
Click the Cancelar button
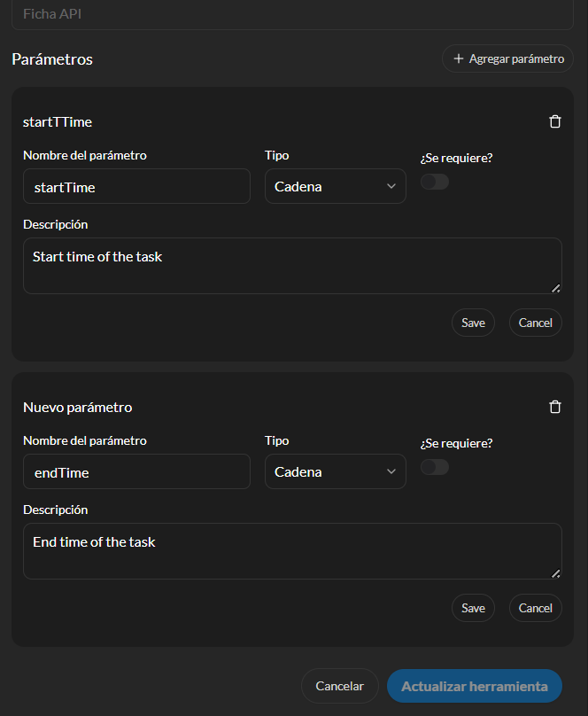(x=340, y=686)
